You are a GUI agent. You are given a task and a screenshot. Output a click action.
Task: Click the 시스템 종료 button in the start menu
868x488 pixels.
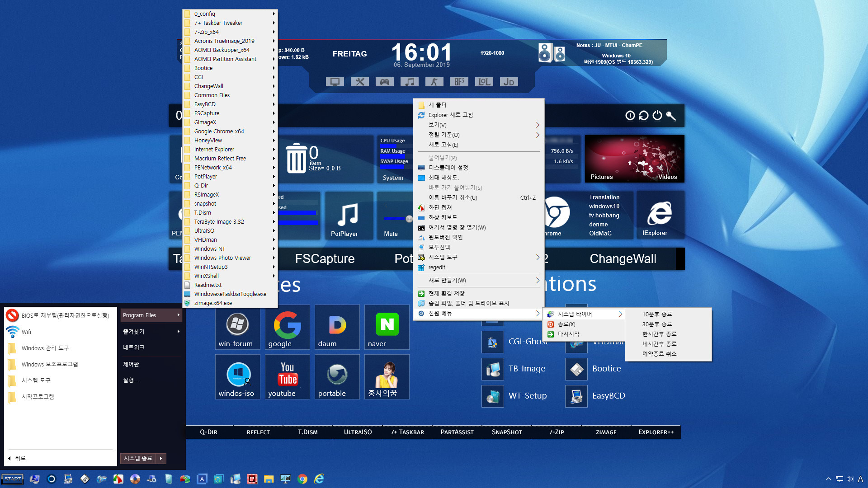point(138,458)
